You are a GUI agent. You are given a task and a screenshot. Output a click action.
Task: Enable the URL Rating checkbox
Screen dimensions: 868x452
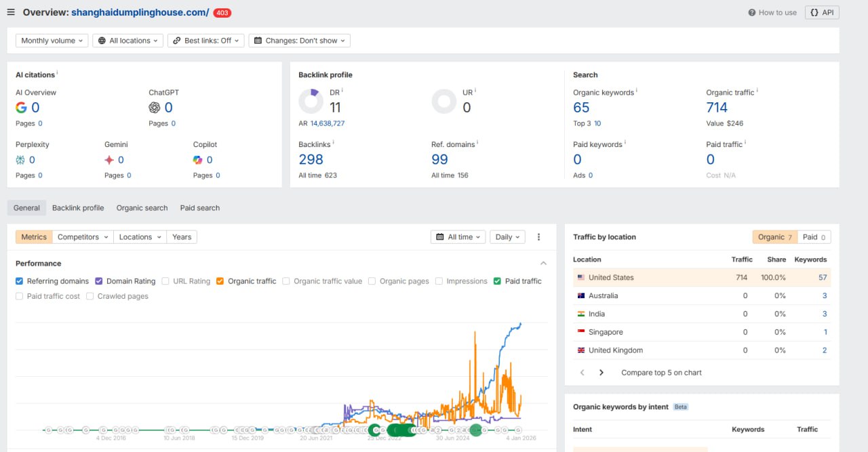coord(166,281)
